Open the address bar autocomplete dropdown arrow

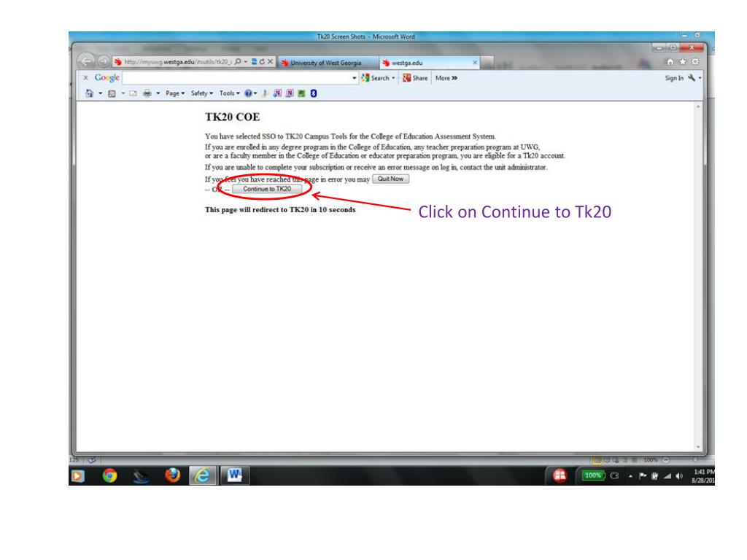[x=245, y=62]
